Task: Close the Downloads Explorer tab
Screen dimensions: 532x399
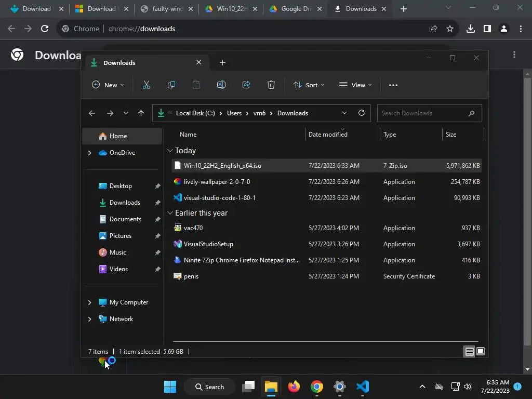Action: tap(199, 62)
